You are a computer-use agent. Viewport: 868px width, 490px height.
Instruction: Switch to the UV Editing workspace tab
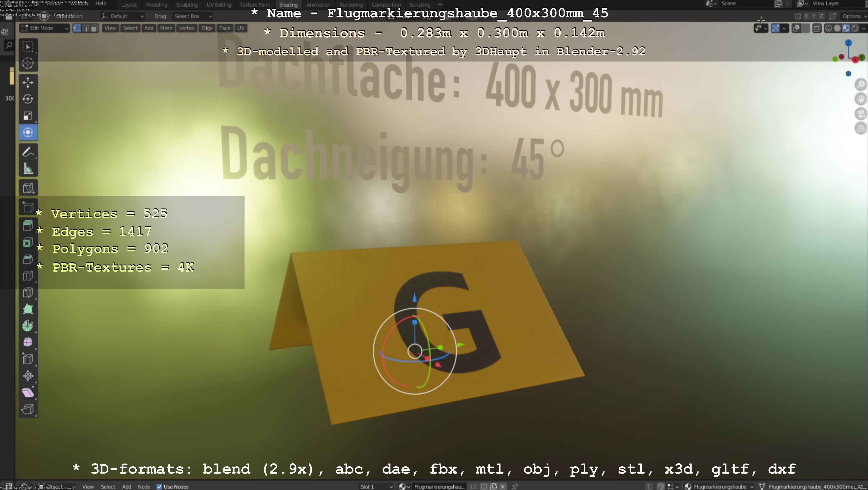click(219, 5)
